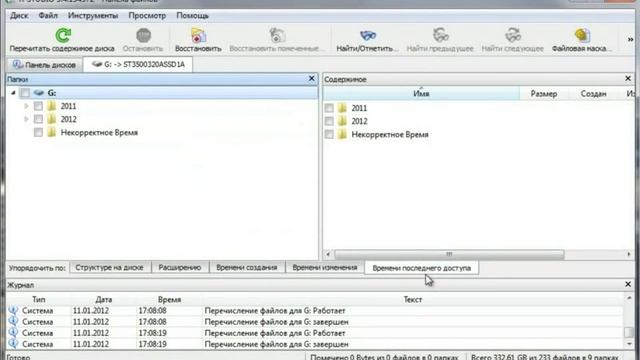
Task: Click 2012 folder icon in Папки tree
Action: (51, 119)
